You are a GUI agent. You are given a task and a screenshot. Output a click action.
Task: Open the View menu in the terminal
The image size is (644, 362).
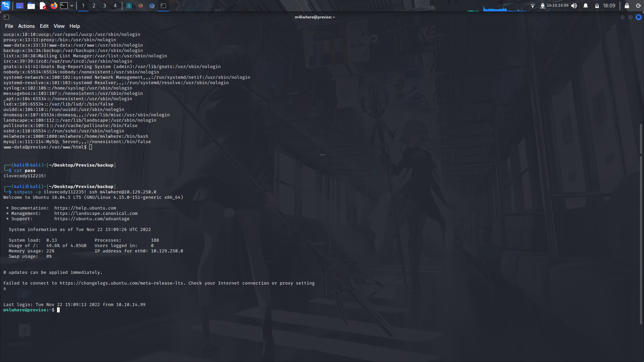click(x=59, y=26)
